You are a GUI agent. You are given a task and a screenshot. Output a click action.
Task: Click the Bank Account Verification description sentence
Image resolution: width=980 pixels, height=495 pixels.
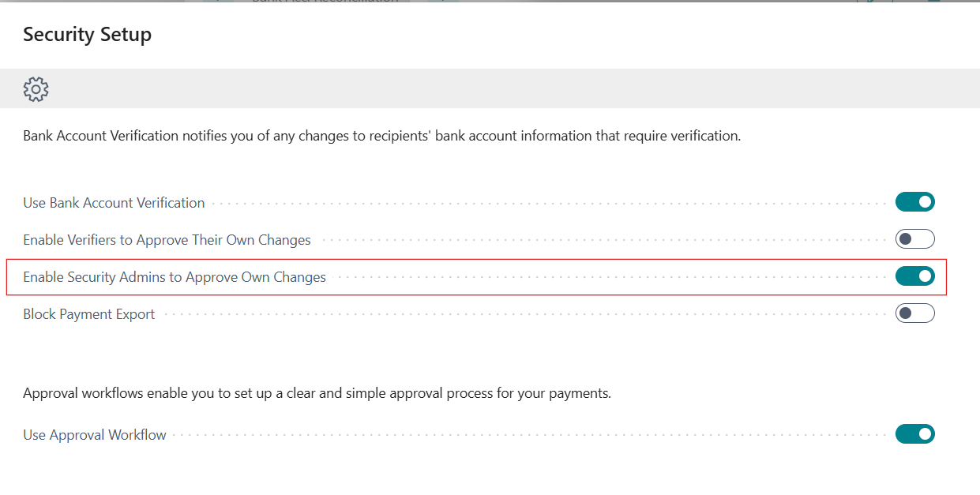pyautogui.click(x=381, y=136)
